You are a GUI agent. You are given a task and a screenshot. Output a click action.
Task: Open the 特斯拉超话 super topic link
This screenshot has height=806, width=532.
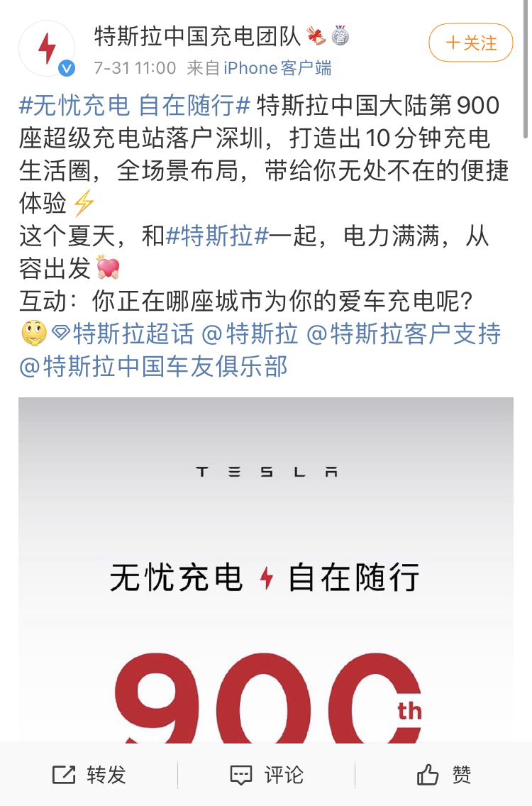coord(133,333)
